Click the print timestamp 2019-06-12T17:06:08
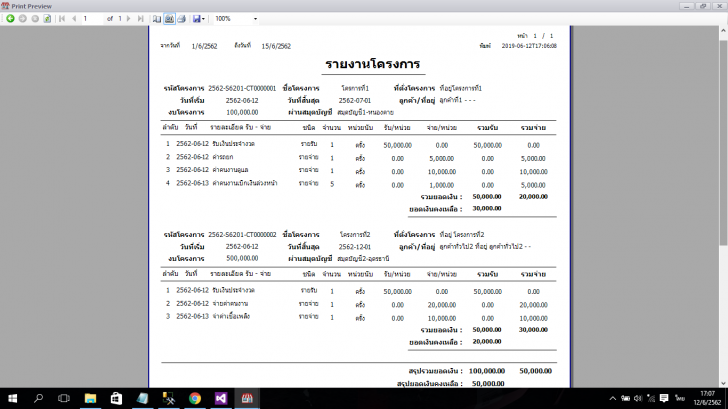 [529, 46]
